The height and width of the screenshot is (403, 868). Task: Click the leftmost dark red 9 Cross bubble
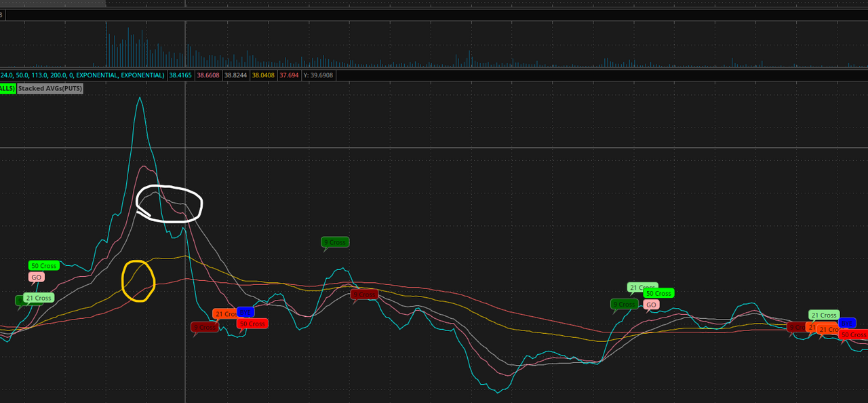[204, 327]
